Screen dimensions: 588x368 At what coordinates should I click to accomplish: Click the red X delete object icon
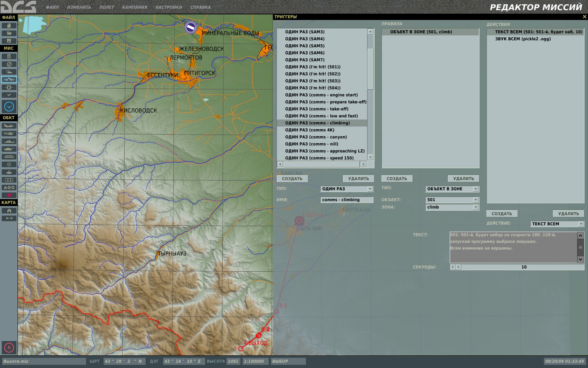point(9,195)
